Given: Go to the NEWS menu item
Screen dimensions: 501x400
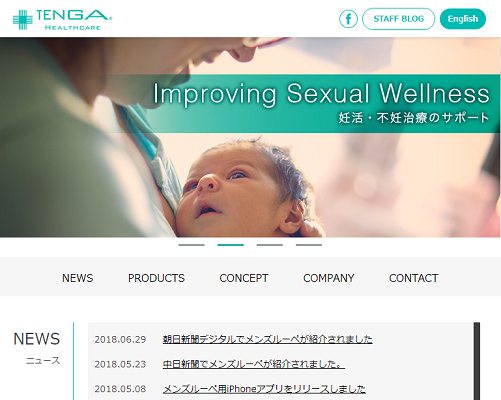Looking at the screenshot, I should click(77, 278).
